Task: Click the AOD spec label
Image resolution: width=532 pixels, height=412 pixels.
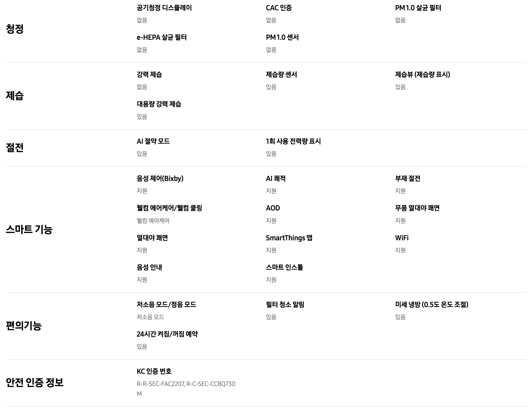Action: pos(273,208)
